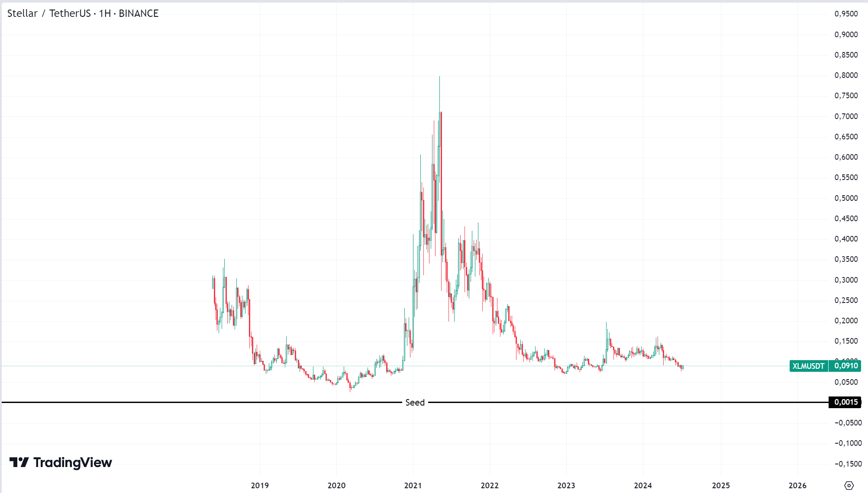Open chart settings gear icon
This screenshot has width=868, height=493.
click(x=849, y=485)
